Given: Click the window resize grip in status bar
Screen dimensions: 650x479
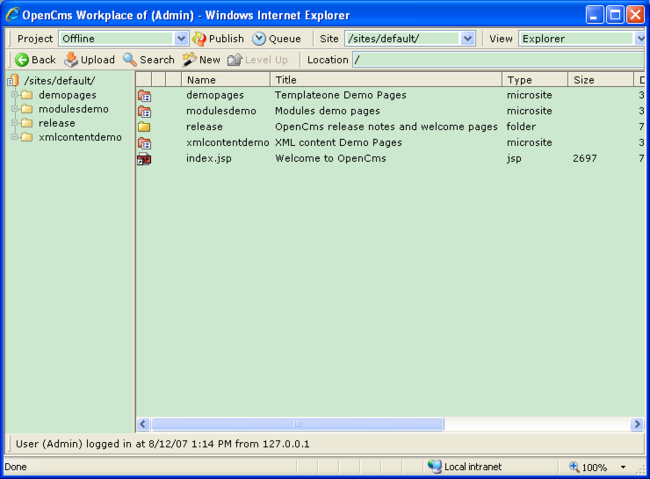Looking at the screenshot, I should tap(642, 470).
